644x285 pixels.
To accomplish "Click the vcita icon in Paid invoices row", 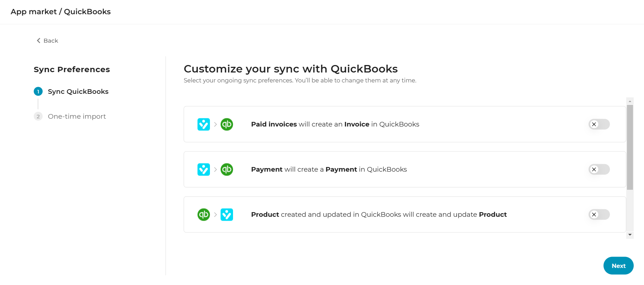I will pos(204,124).
